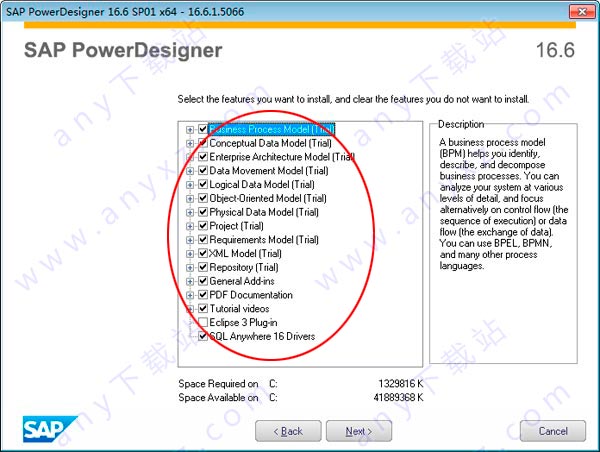Image resolution: width=600 pixels, height=452 pixels.
Task: Uncheck PDF Documentation checkbox
Action: (203, 295)
